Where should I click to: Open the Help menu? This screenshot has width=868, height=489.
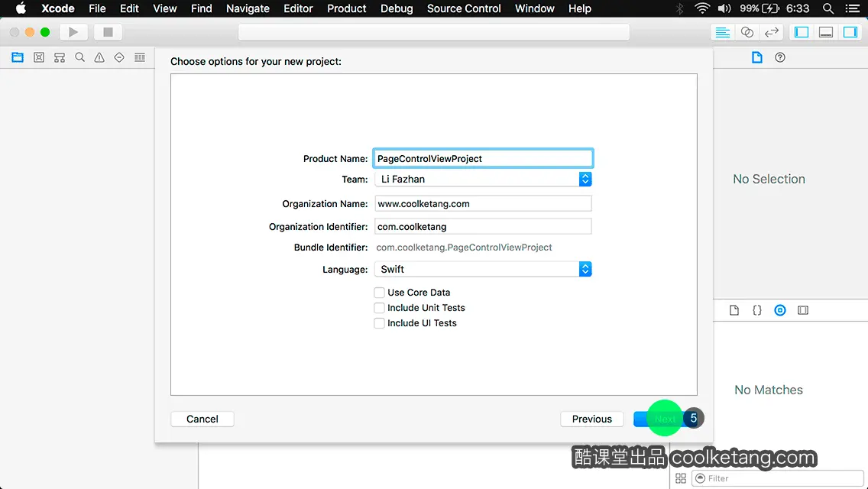(x=580, y=8)
